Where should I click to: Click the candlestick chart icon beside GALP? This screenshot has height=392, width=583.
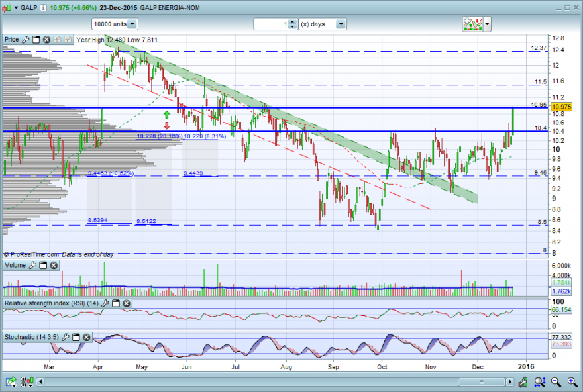7,7
